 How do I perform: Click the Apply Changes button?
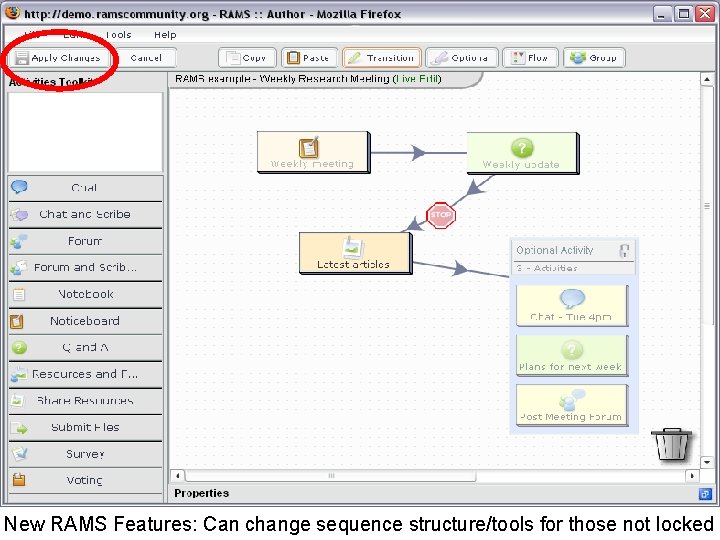point(60,58)
